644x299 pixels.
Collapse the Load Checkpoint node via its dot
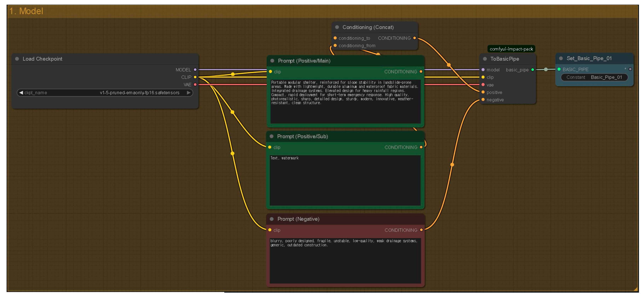17,59
